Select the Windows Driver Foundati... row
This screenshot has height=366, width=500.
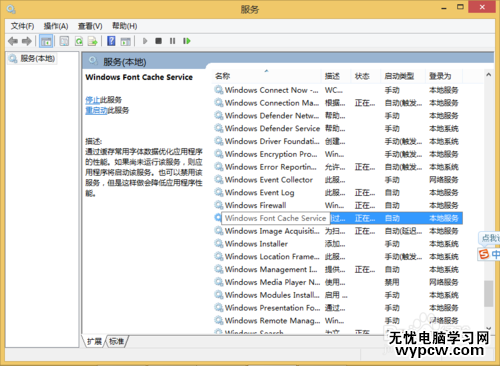pyautogui.click(x=337, y=141)
